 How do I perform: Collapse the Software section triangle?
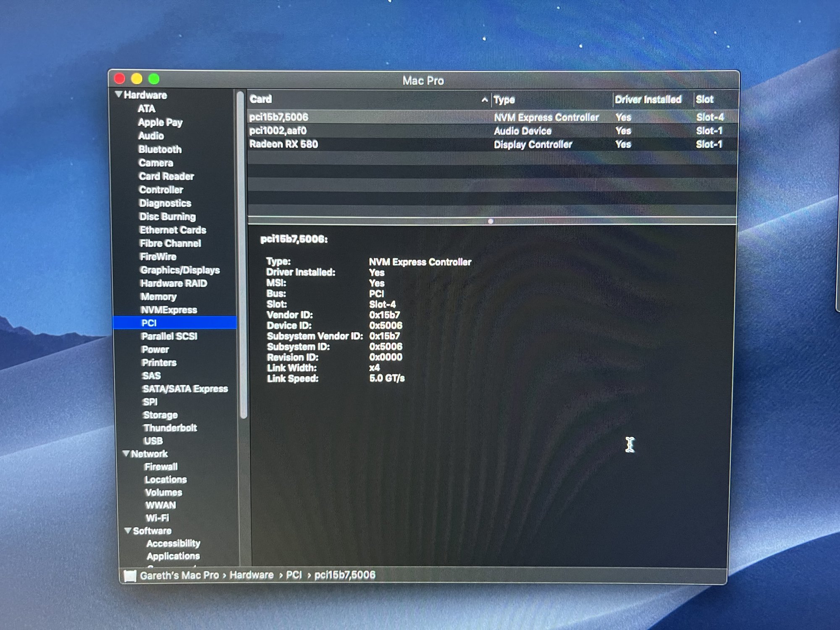click(x=128, y=530)
